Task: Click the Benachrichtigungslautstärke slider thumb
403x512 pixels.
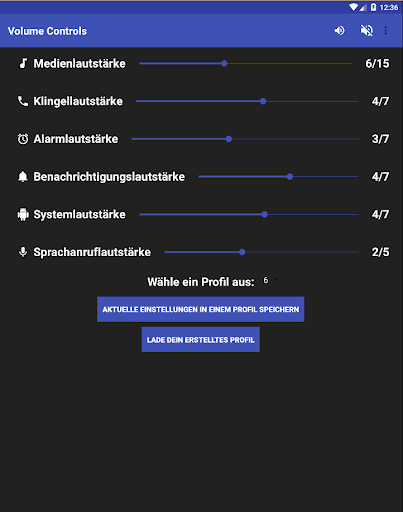Action: click(290, 177)
